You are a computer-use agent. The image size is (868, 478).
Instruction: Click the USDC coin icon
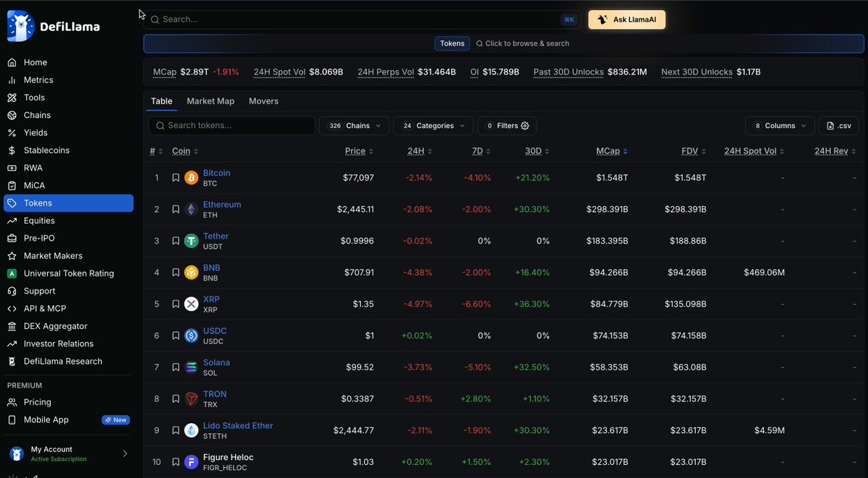[191, 336]
